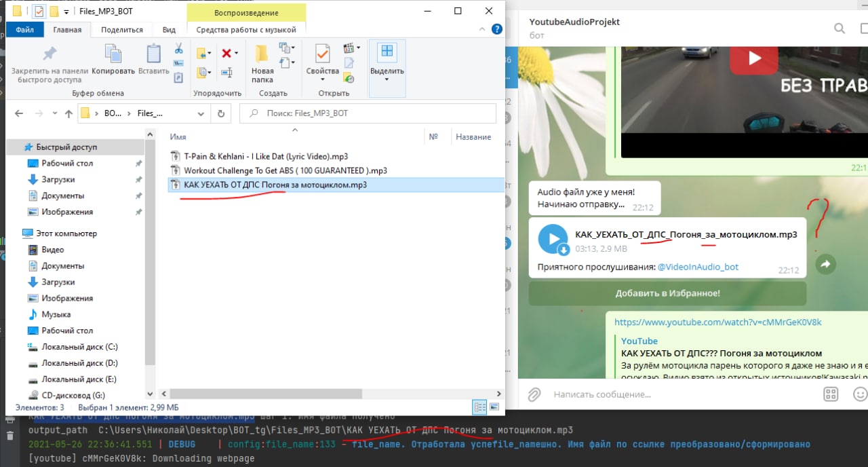Screen dimensions: 868x467
Task: Expand address bar history dropdown
Action: 201,114
